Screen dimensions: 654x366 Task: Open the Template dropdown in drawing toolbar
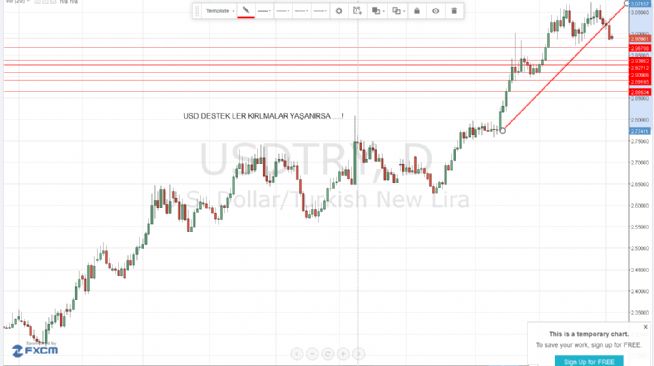(220, 11)
